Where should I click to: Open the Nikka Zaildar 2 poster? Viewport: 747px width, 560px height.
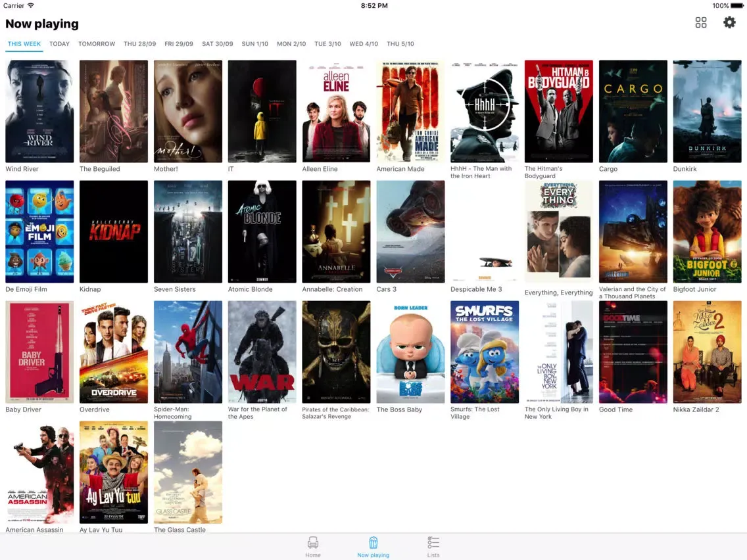(x=708, y=352)
